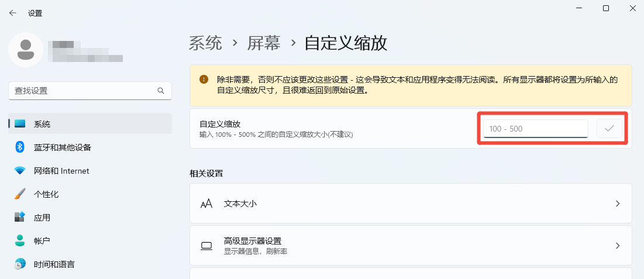The width and height of the screenshot is (644, 279).
Task: Expand 高级显示器设置 with its chevron arrow
Action: pyautogui.click(x=617, y=246)
